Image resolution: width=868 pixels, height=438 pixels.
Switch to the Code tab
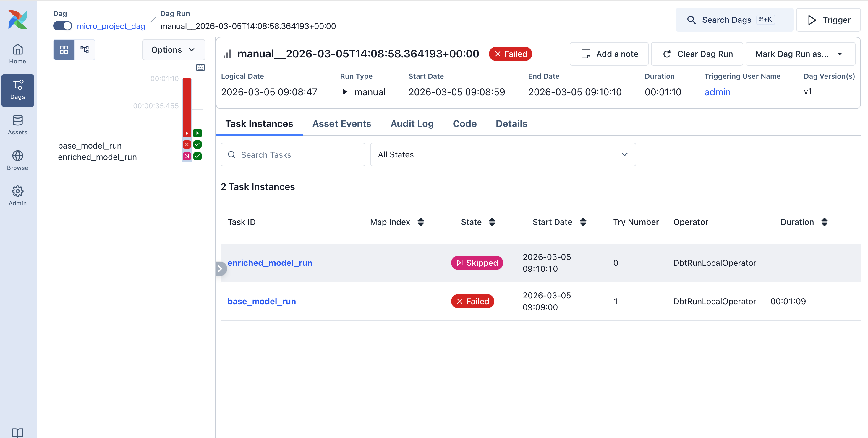464,124
